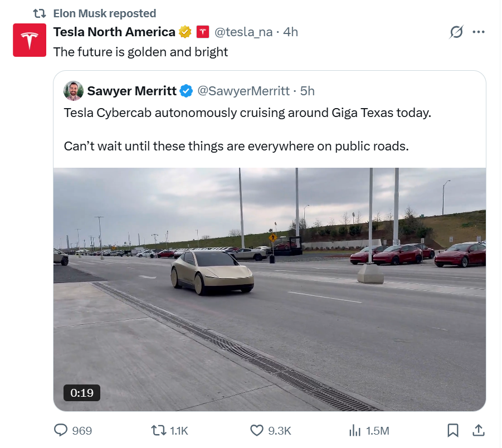Viewport: 502px width, 448px height.
Task: Open the @SawyerMerritt handle
Action: 244,91
